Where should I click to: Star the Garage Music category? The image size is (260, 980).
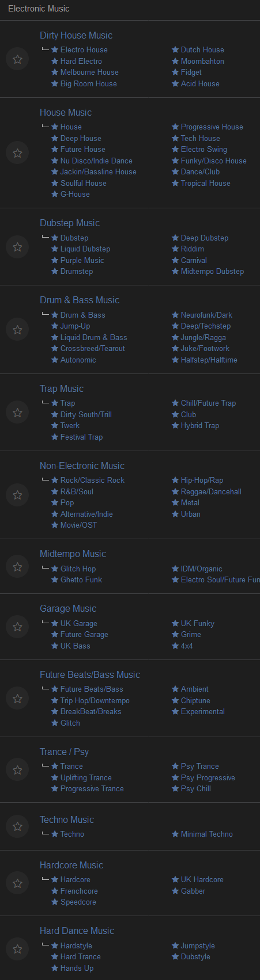(17, 627)
